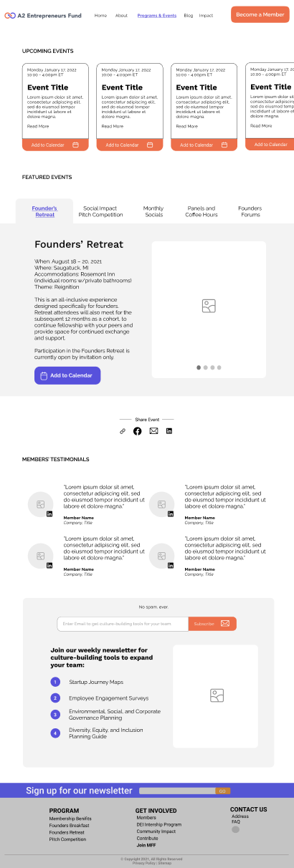
Task: Click envelope icon on Subscribe button
Action: coord(225,624)
